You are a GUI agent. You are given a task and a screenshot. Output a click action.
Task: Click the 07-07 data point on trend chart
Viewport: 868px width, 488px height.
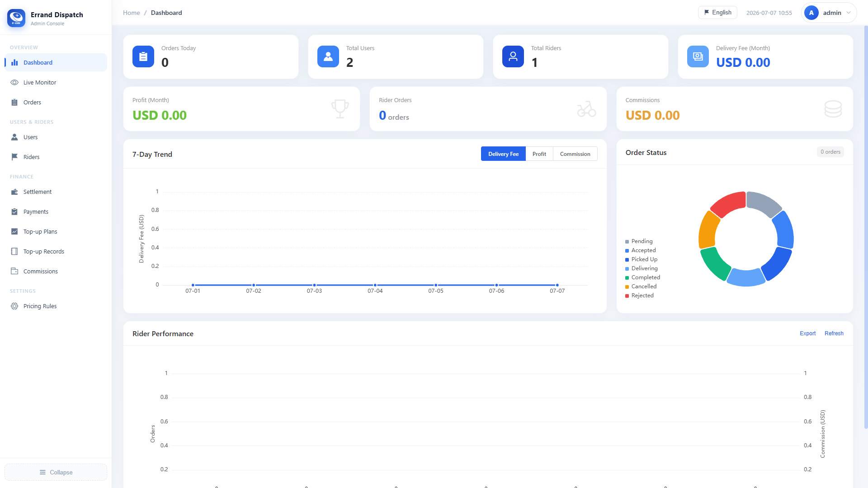click(557, 285)
